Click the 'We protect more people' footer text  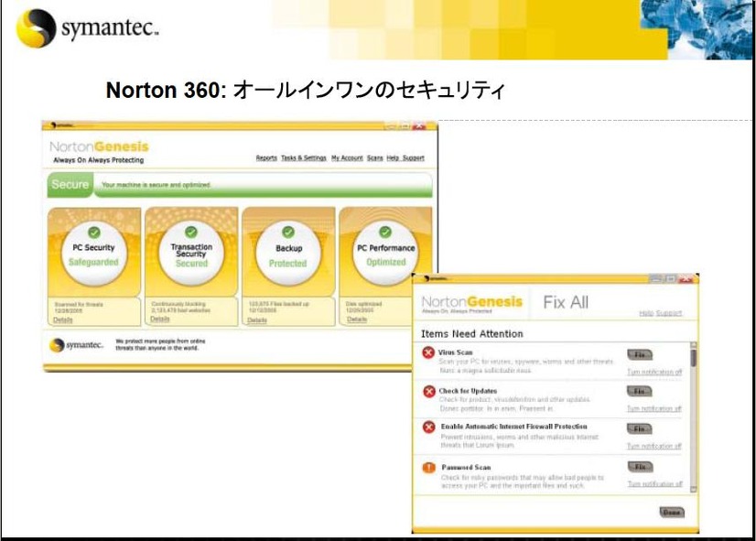pos(160,344)
